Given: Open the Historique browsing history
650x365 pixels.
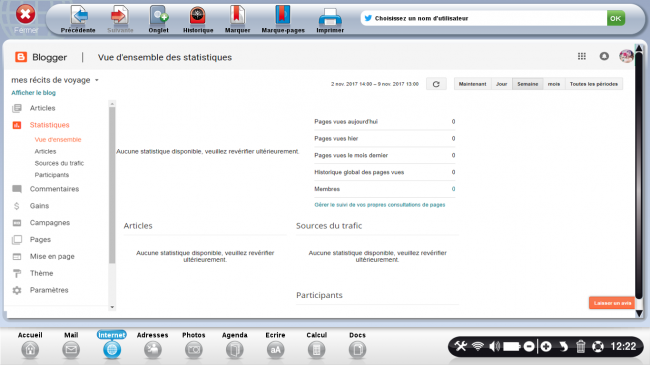Looking at the screenshot, I should pos(198,19).
